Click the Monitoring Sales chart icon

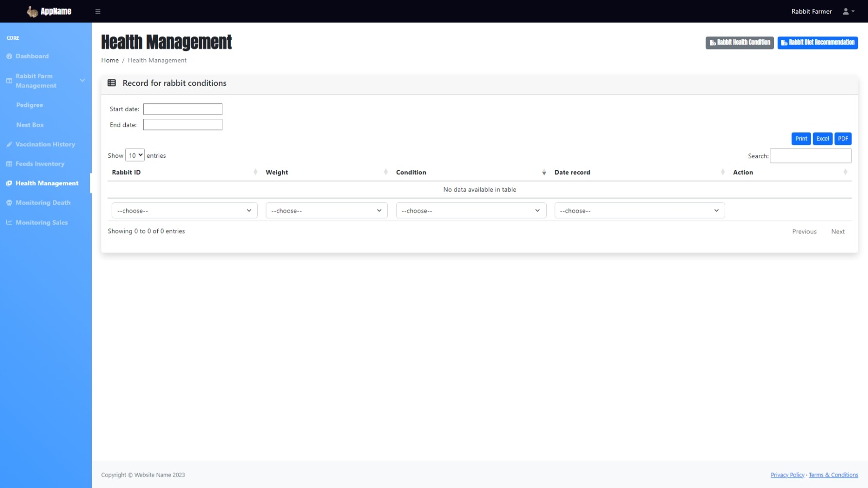(9, 223)
